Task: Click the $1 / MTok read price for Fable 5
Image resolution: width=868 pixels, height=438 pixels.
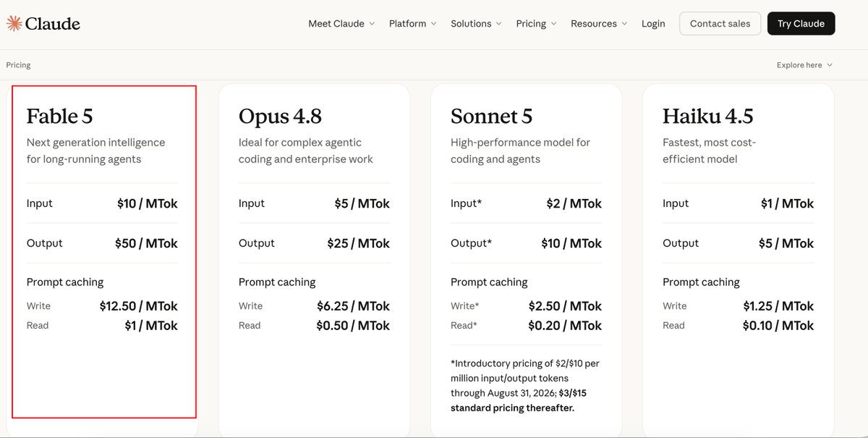Action: pos(151,326)
